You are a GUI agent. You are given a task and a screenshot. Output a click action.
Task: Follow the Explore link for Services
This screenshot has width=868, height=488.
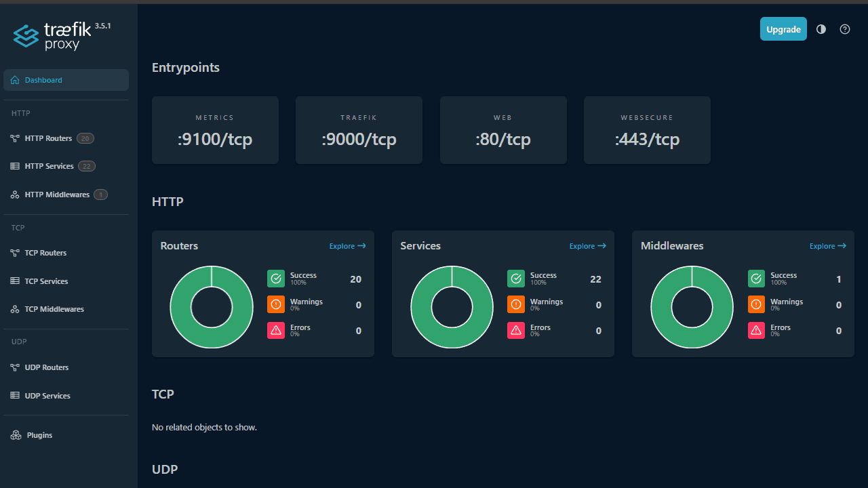[587, 246]
